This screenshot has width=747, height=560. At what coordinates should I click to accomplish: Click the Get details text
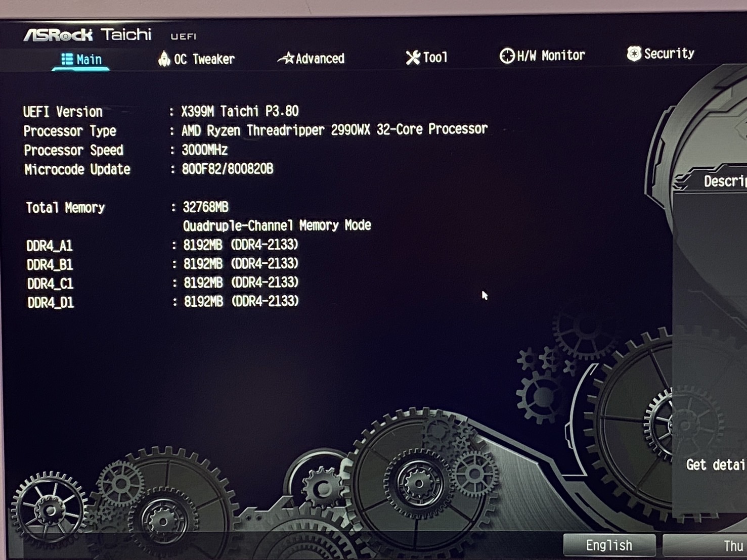716,464
